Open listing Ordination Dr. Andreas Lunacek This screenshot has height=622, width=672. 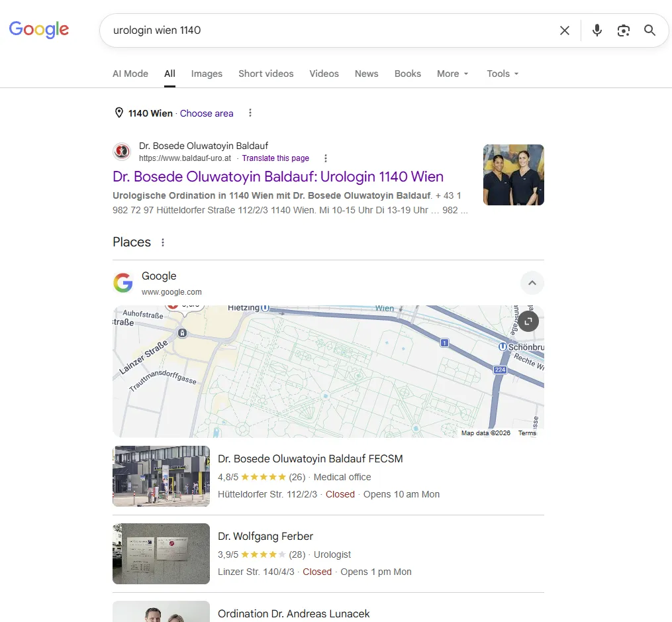click(x=293, y=614)
